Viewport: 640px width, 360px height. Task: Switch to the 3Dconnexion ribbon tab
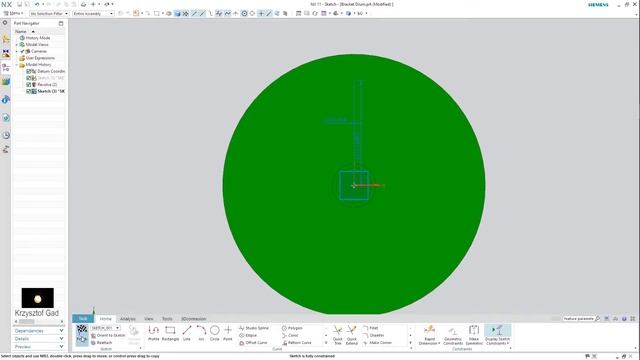193,318
